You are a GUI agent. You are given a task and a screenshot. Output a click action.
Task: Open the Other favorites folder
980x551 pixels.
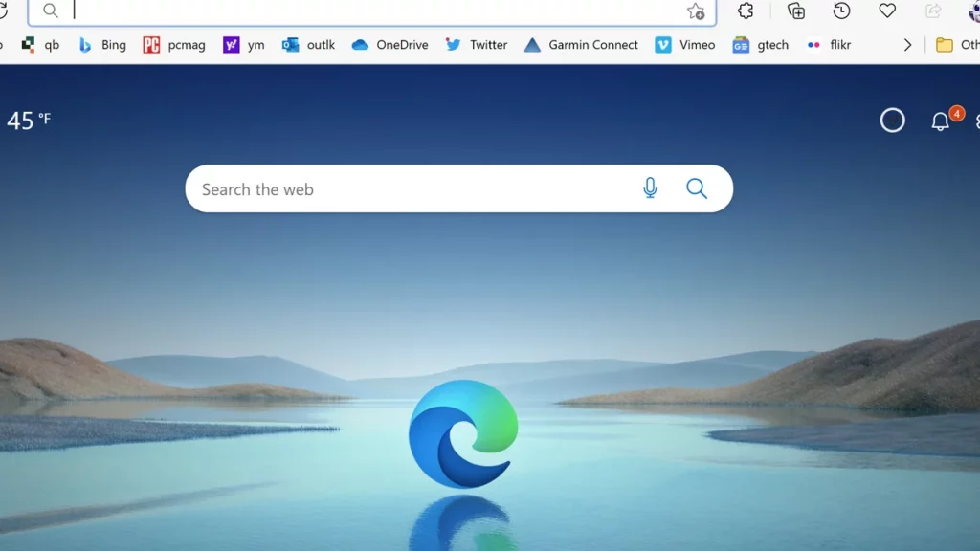(957, 45)
